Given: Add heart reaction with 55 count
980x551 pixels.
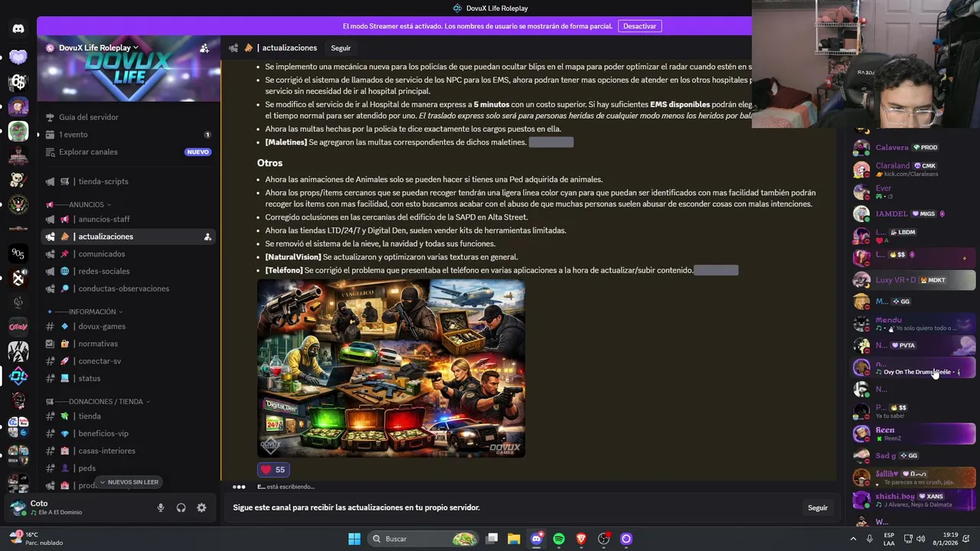Looking at the screenshot, I should [273, 470].
